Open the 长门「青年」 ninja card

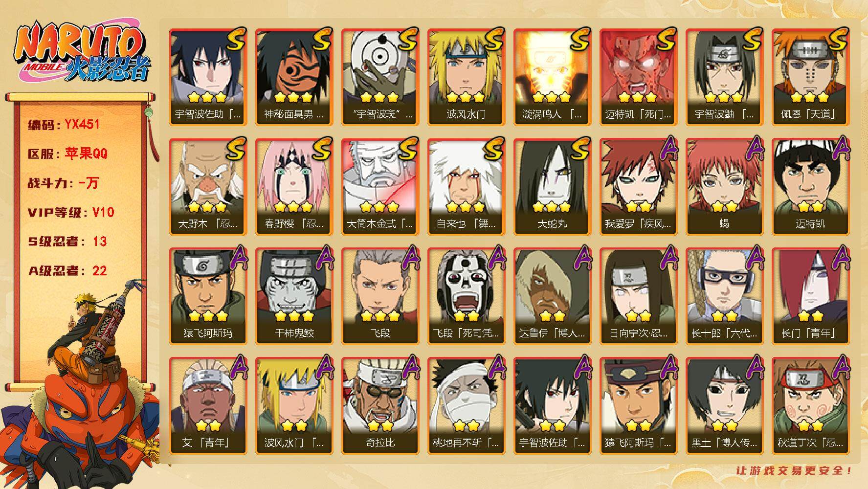pos(810,296)
